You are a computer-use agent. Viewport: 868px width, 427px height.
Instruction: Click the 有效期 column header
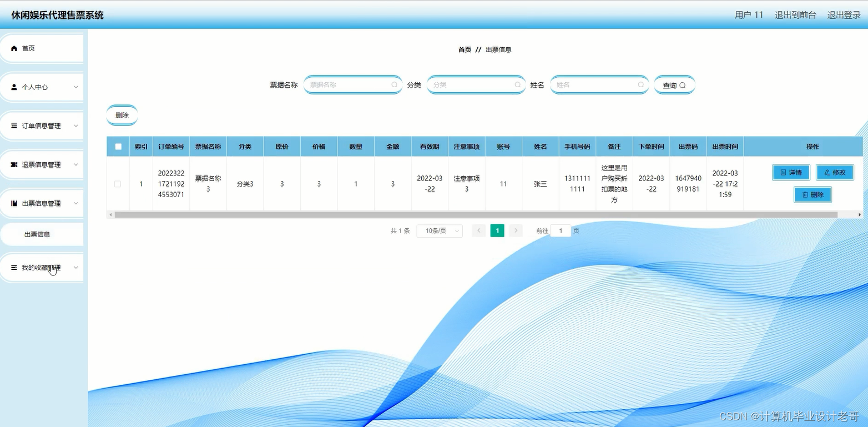[430, 147]
